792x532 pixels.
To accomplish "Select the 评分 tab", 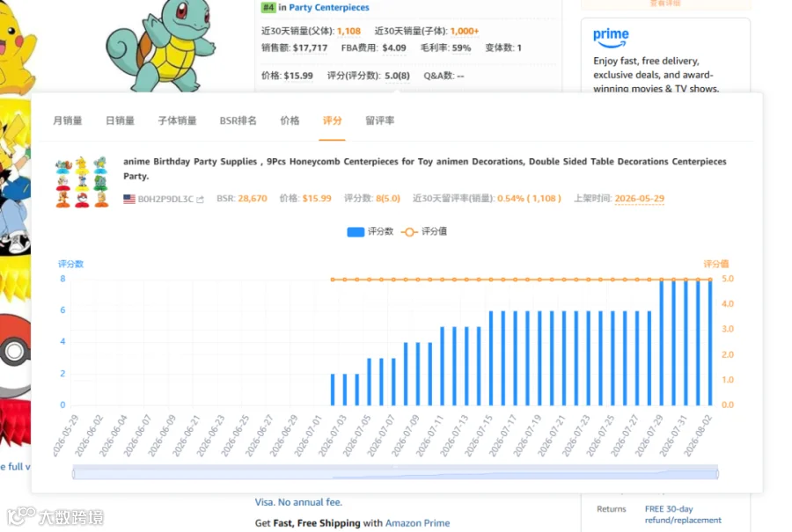I will pyautogui.click(x=332, y=120).
